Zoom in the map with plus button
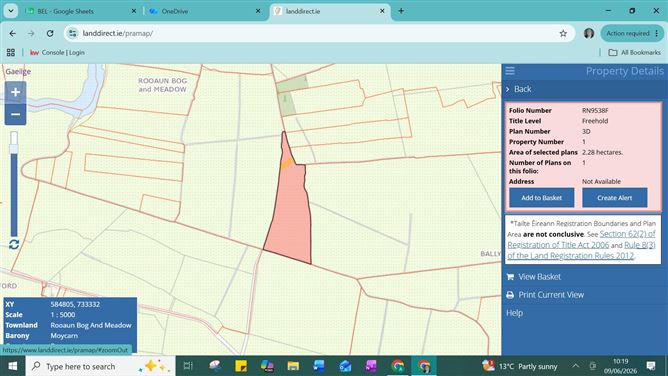This screenshot has height=376, width=668. [15, 92]
